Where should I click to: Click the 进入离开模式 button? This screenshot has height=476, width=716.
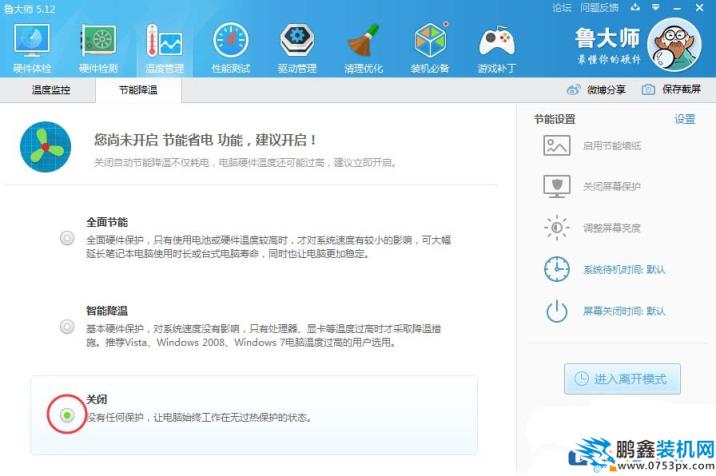coord(622,379)
